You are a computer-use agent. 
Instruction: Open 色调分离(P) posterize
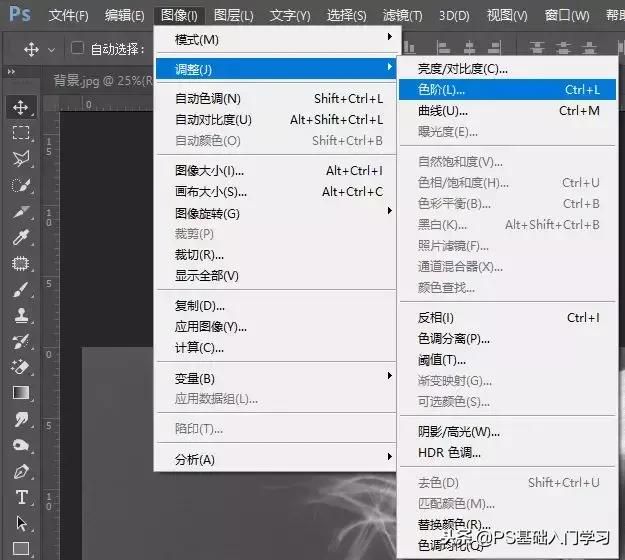point(507,339)
